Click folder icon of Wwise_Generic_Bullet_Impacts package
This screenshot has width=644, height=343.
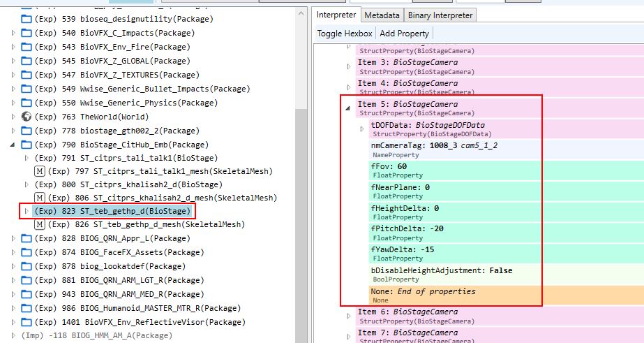[x=27, y=89]
